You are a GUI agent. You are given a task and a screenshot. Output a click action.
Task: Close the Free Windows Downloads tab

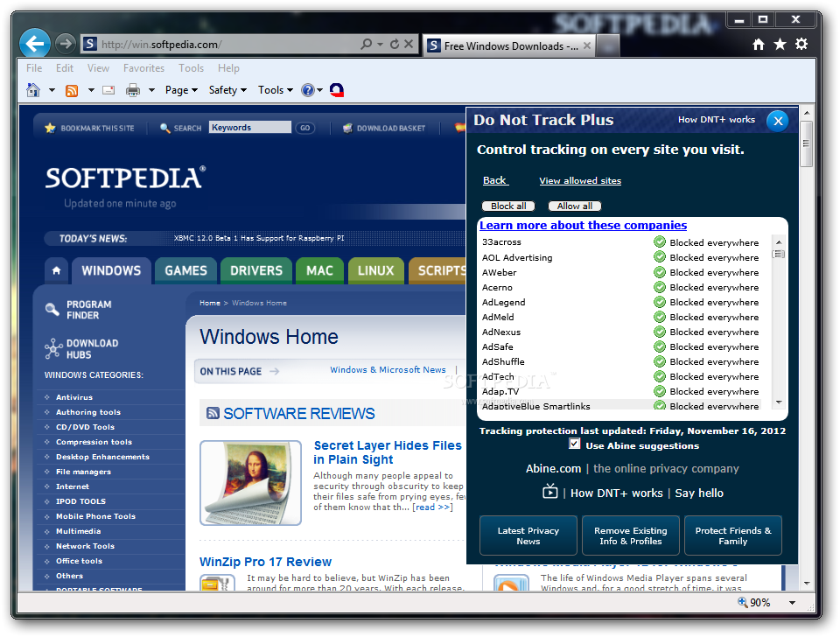point(587,45)
